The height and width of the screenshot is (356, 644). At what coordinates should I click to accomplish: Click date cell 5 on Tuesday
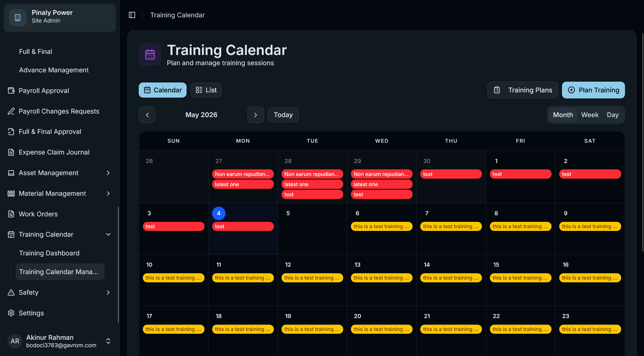(312, 228)
